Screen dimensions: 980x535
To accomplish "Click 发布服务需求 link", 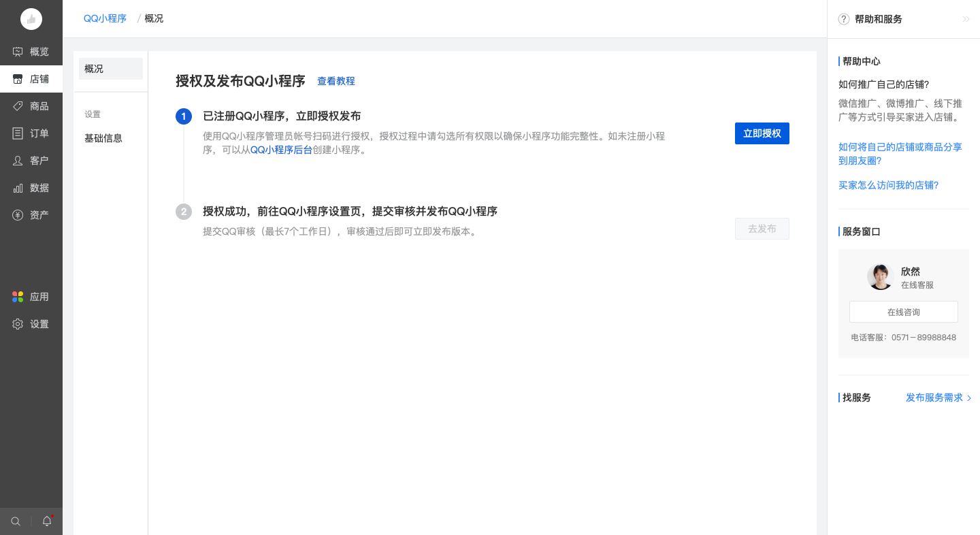I will [x=934, y=398].
